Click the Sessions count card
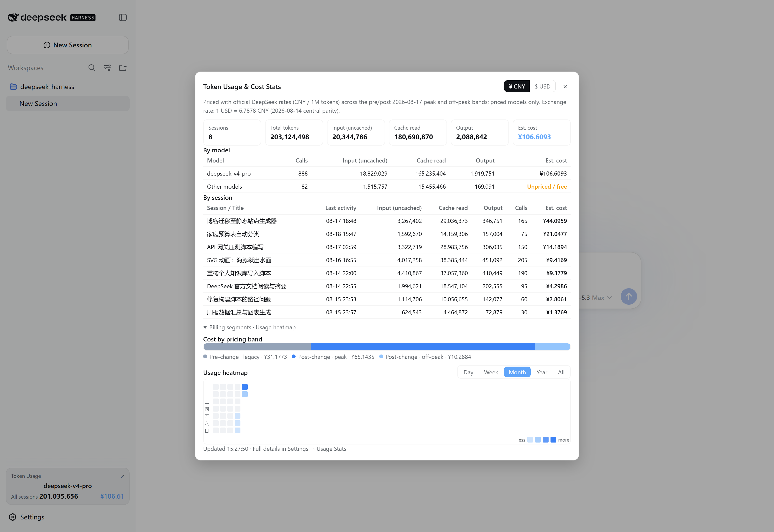Screen dimensions: 774x532 pyautogui.click(x=232, y=133)
